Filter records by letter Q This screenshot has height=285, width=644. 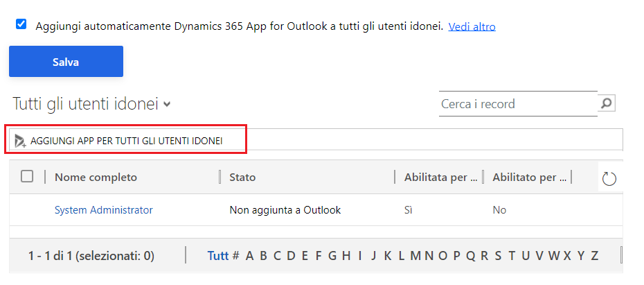pos(470,256)
